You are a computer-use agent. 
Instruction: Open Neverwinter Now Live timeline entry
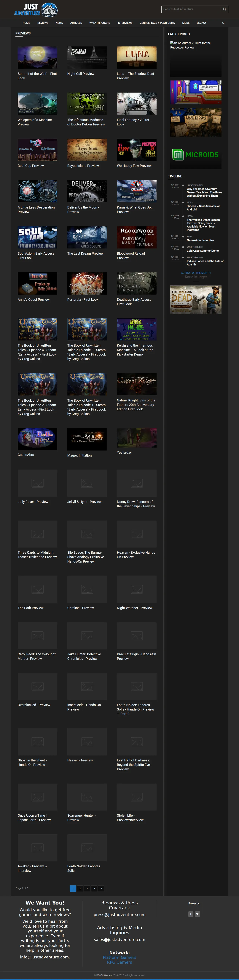pyautogui.click(x=200, y=240)
